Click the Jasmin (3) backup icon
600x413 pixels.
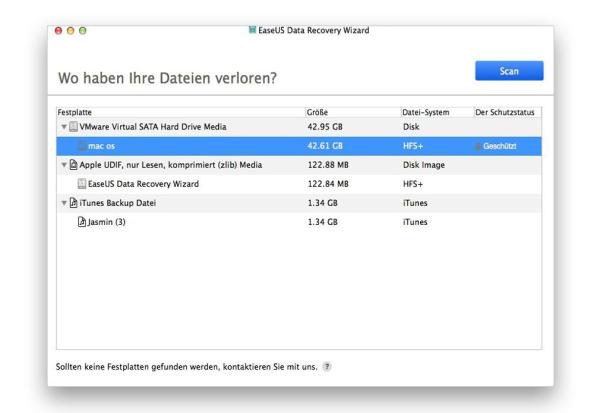point(82,222)
